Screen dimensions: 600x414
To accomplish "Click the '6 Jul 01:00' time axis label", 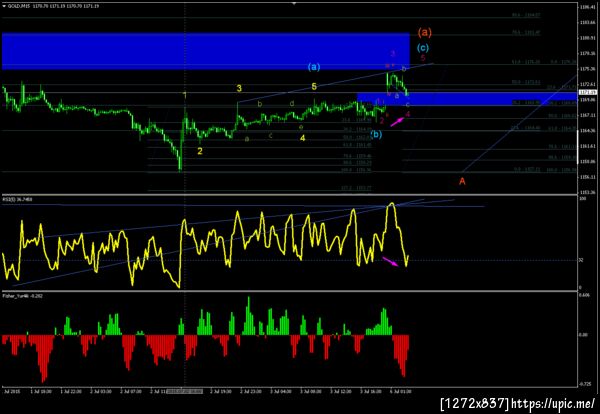I will click(401, 391).
